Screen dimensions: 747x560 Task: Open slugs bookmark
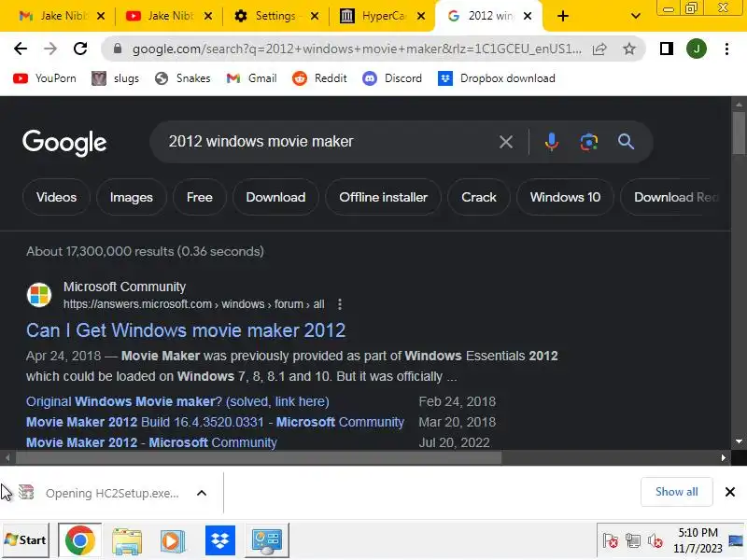pyautogui.click(x=115, y=78)
